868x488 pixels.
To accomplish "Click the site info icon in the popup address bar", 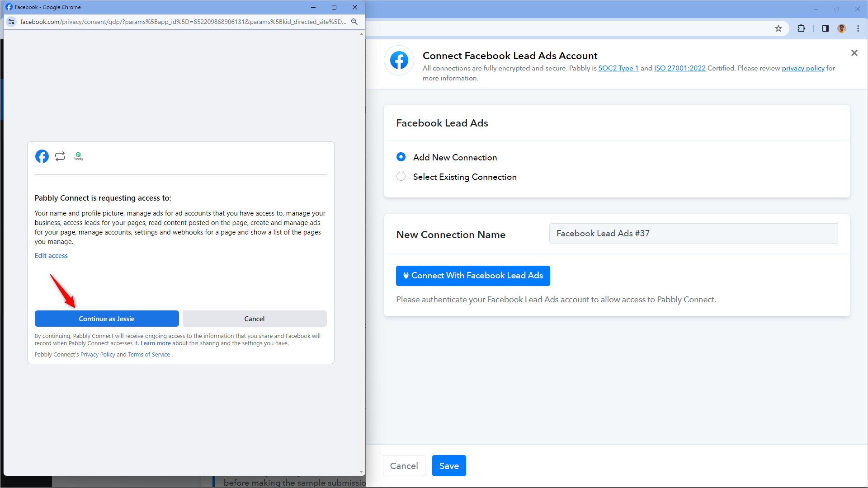I will point(12,22).
